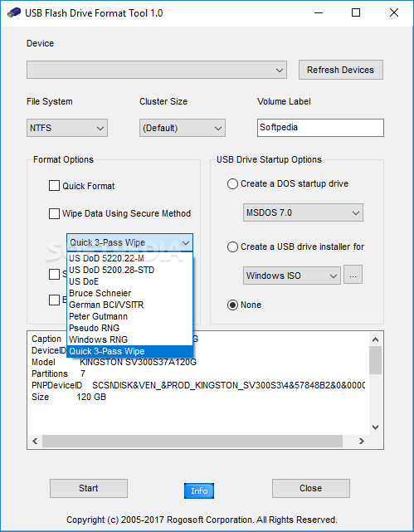Select Bruce Schneier wipe method
414x532 pixels.
(130, 293)
